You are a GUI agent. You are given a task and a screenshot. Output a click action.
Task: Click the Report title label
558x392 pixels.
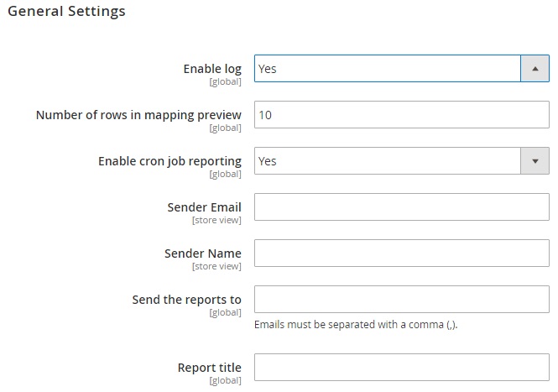(209, 368)
